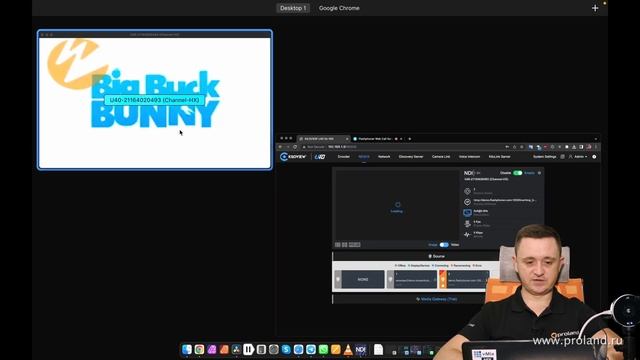Image resolution: width=640 pixels, height=360 pixels.
Task: Reload the Chrome page
Action: 295,147
